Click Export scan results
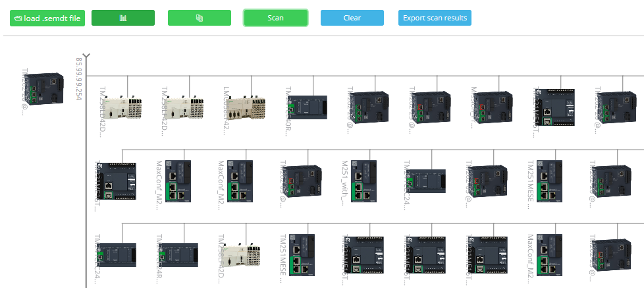 435,18
